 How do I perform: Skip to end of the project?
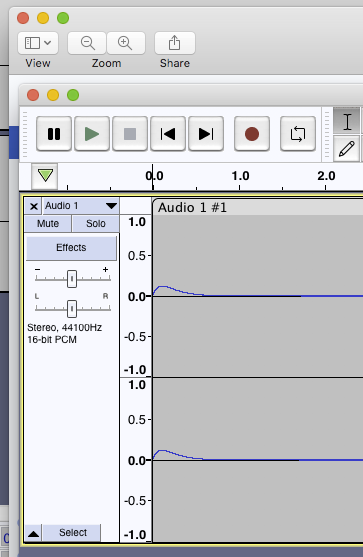point(206,134)
